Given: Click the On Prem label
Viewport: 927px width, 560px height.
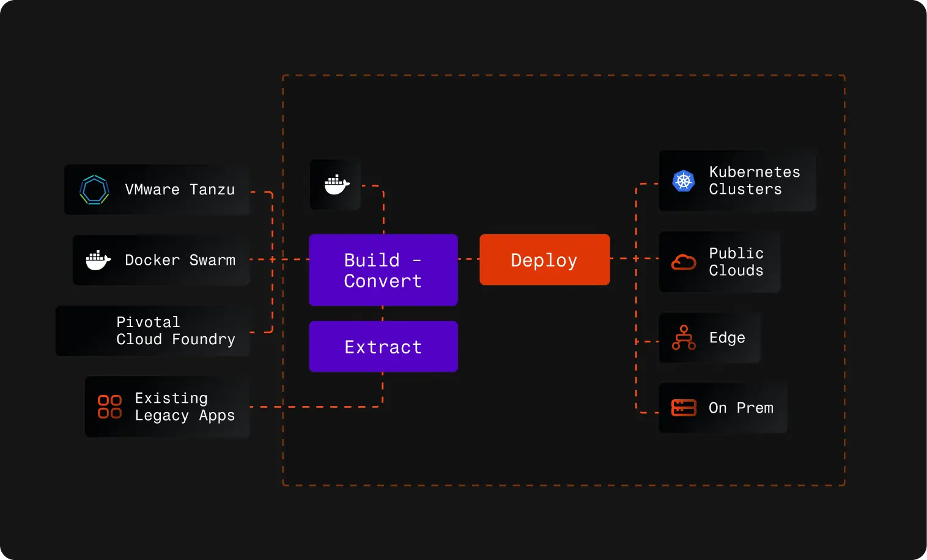Looking at the screenshot, I should pyautogui.click(x=741, y=408).
